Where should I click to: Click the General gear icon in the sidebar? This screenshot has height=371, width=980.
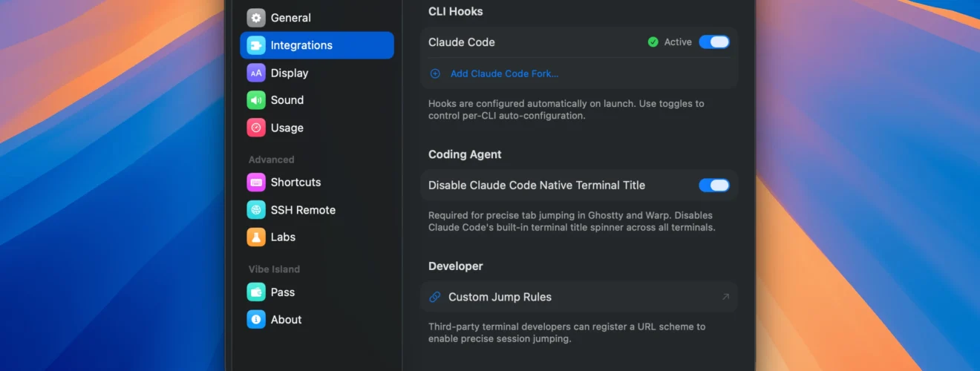tap(256, 18)
